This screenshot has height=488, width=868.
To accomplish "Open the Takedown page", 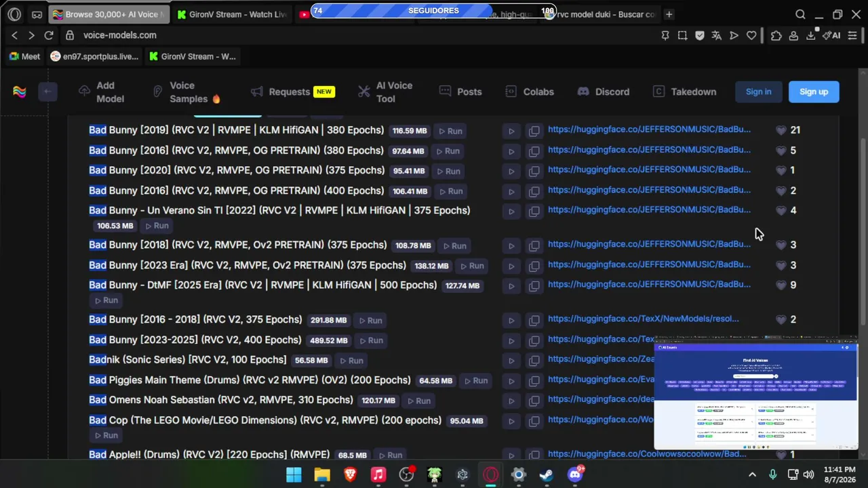I will [684, 91].
